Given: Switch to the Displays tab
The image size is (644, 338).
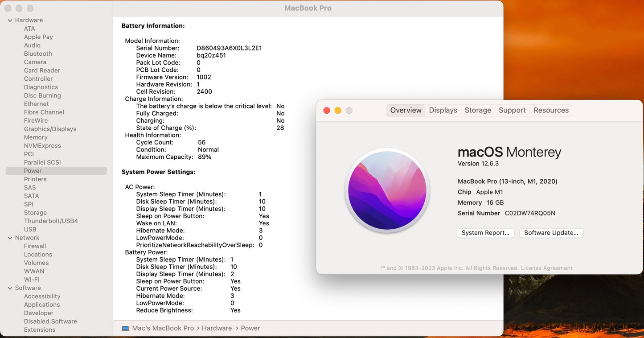Looking at the screenshot, I should point(443,110).
